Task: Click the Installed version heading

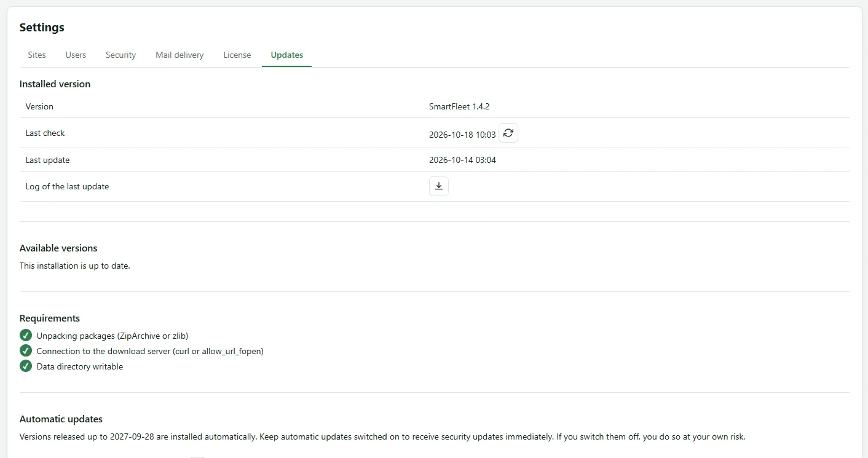Action: point(55,84)
